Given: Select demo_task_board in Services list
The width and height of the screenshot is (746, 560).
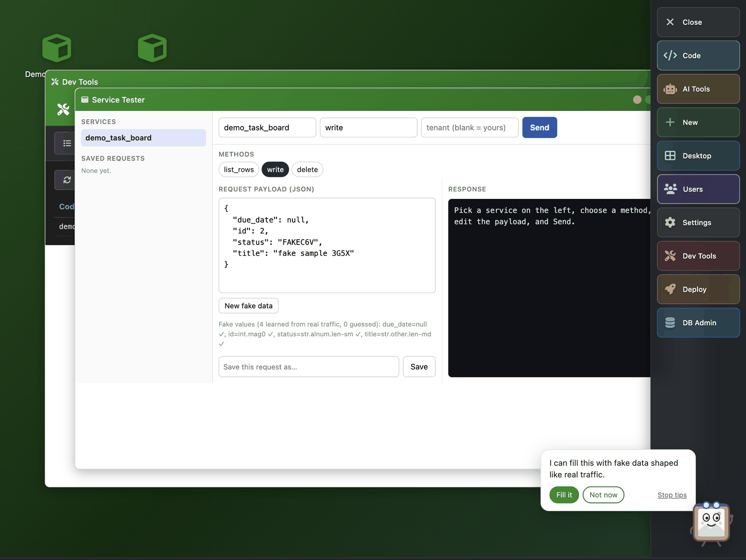Looking at the screenshot, I should [144, 138].
